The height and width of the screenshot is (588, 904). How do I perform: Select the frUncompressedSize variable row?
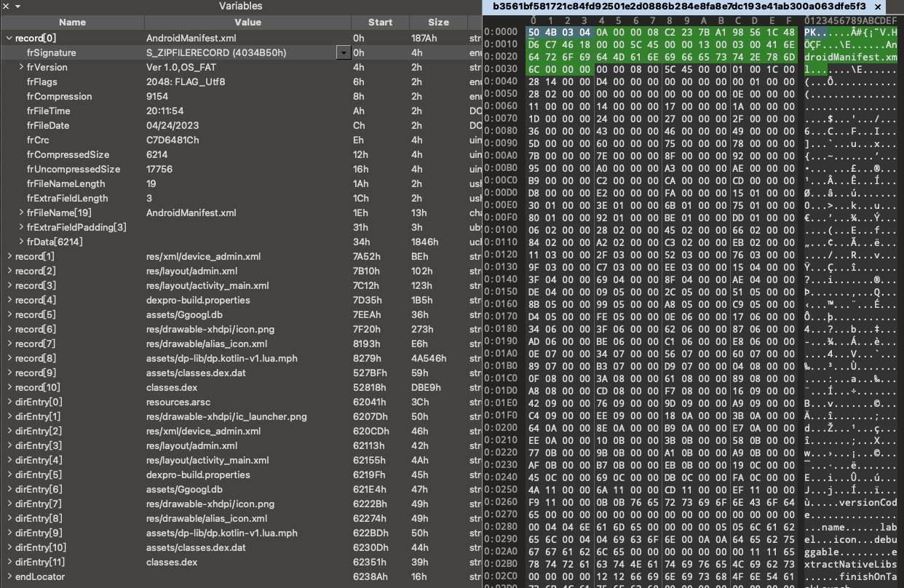(240, 169)
